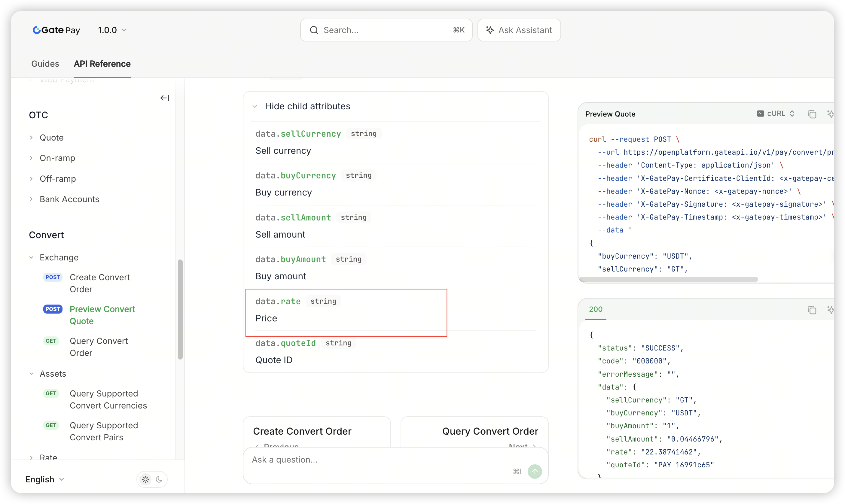The height and width of the screenshot is (504, 845).
Task: Open the 1.0.0 version dropdown
Action: click(112, 30)
